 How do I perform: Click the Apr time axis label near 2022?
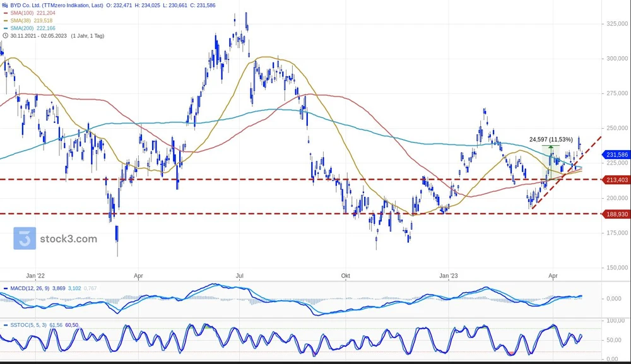138,276
